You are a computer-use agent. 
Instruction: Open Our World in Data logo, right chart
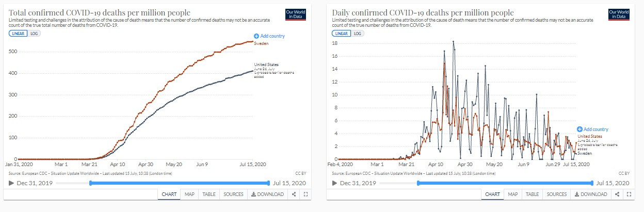coord(619,14)
